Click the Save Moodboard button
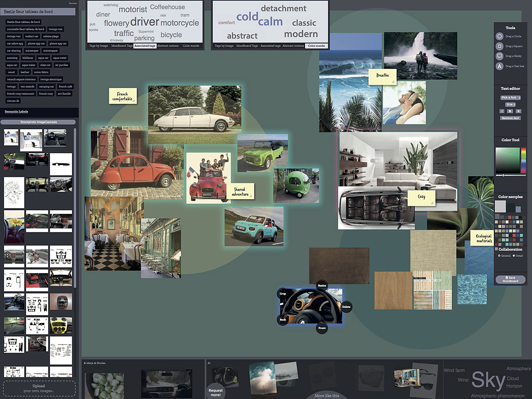Image resolution: width=532 pixels, height=399 pixels. point(510,280)
